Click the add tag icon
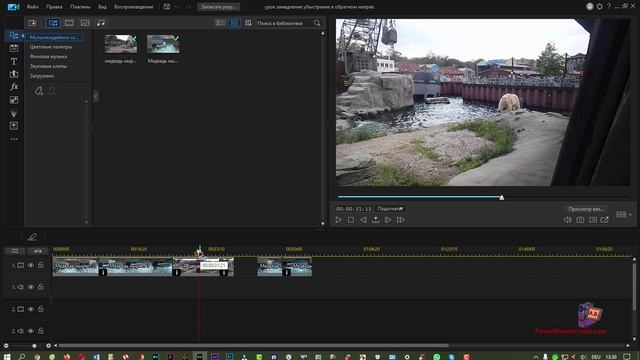The height and width of the screenshot is (360, 640). click(39, 91)
